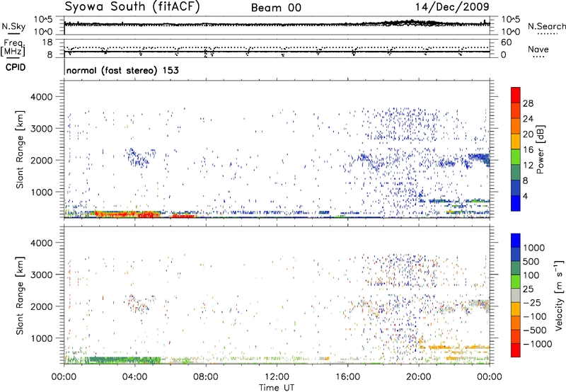
Task: Click the 'Nave' legend label
Action: click(x=538, y=50)
